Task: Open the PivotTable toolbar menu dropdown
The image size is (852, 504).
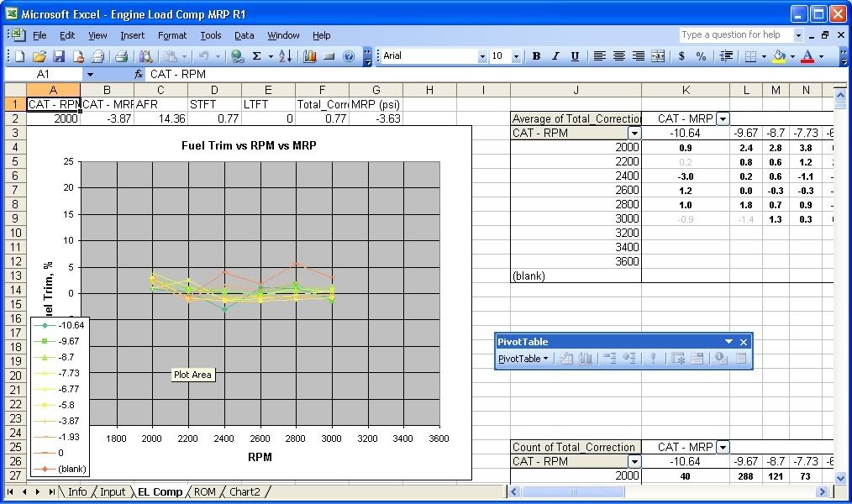Action: coord(523,359)
